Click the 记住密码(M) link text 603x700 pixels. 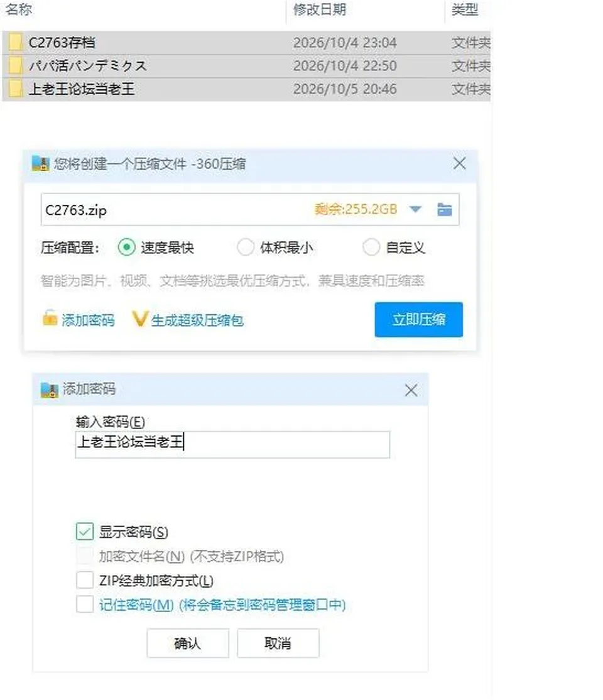[x=222, y=605]
